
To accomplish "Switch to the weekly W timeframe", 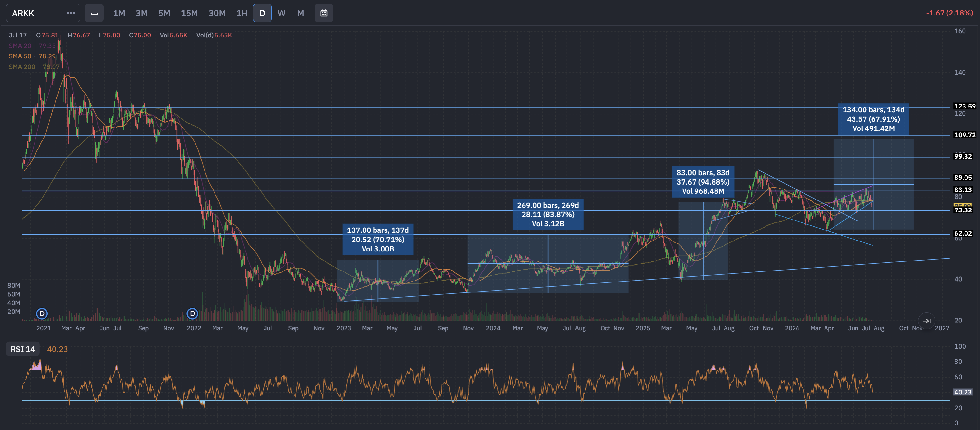I will tap(281, 13).
